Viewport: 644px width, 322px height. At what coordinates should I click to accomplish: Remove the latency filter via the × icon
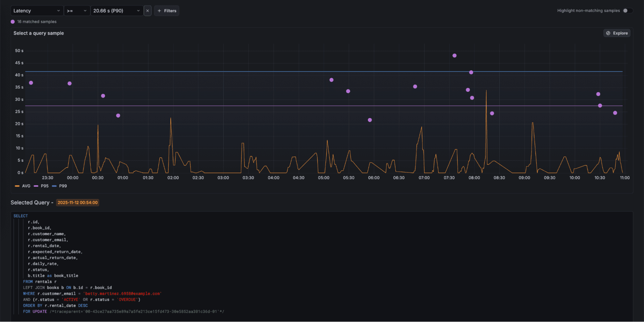tap(148, 10)
